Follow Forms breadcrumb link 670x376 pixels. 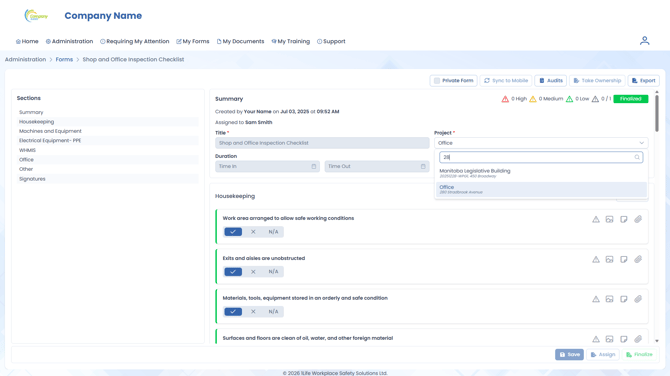tap(64, 59)
